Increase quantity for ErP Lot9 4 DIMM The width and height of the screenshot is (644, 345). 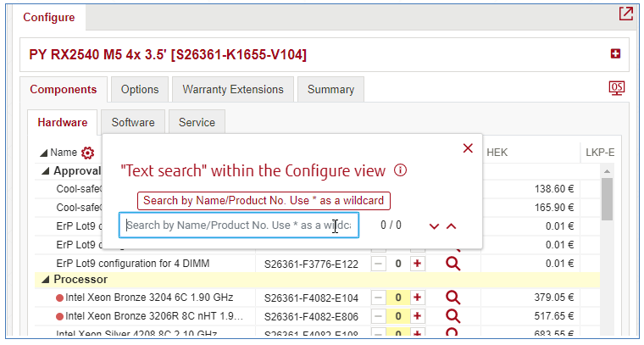coord(417,264)
